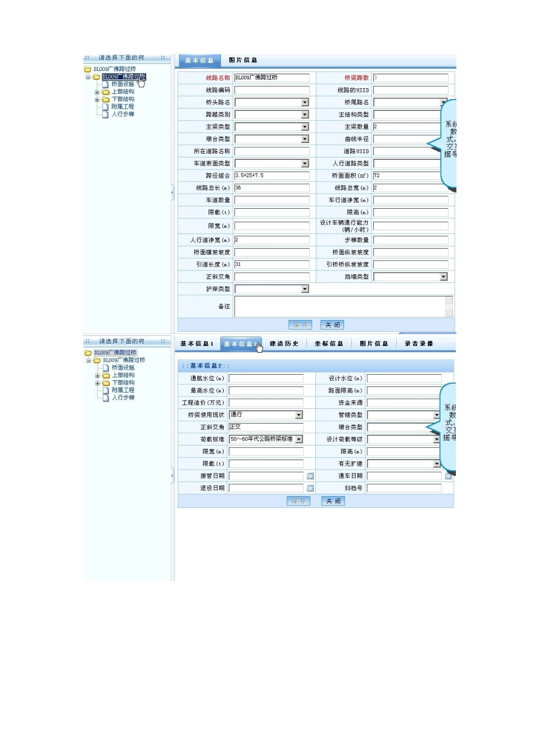Click the 跨径组合 field showing 3.5+25+7.5
534x756 pixels.
[x=272, y=176]
